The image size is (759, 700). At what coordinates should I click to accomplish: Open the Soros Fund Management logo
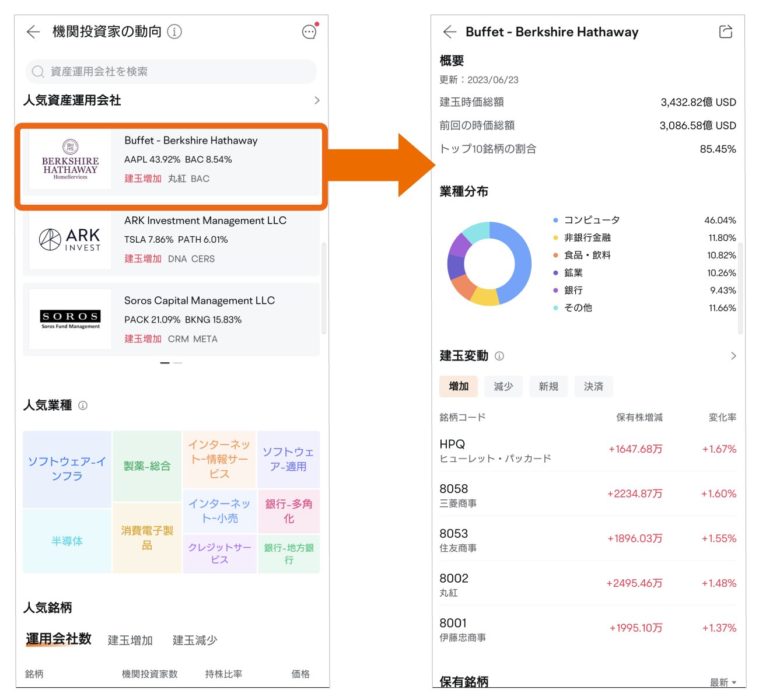[70, 319]
